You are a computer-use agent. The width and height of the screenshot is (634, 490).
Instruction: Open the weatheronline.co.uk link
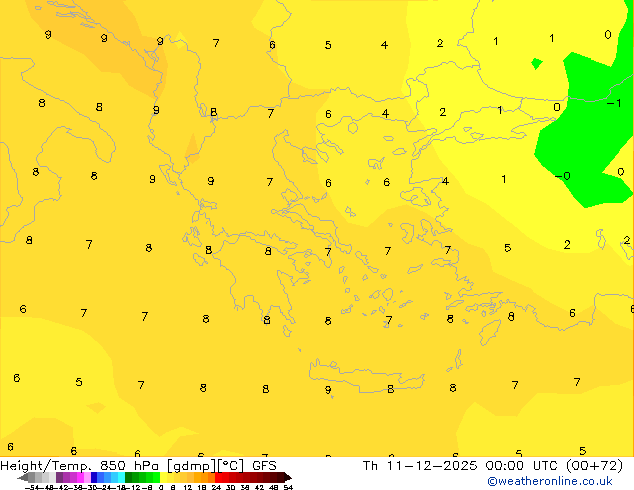(550, 481)
